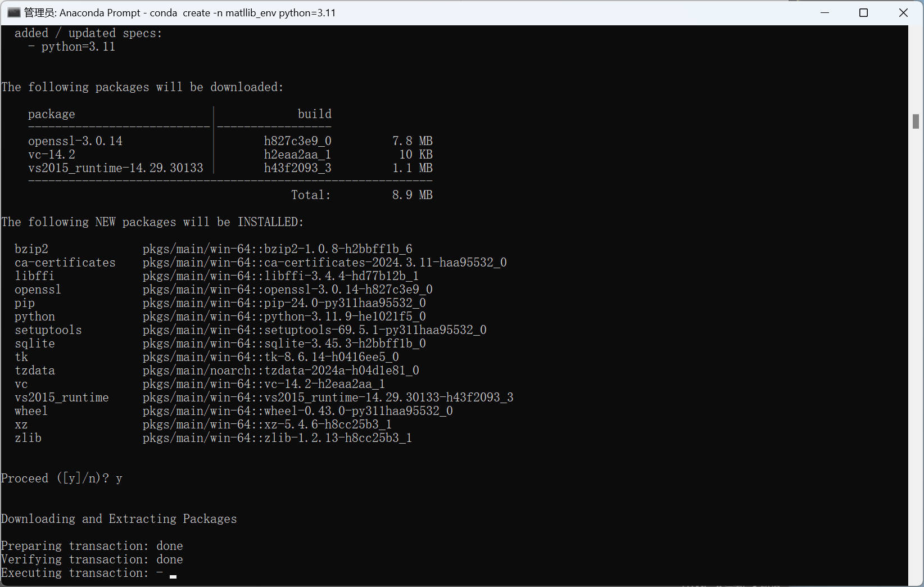Click path 'pkgs/main/noarch::tzdata-2024a-h04d1e81_0'

point(281,371)
